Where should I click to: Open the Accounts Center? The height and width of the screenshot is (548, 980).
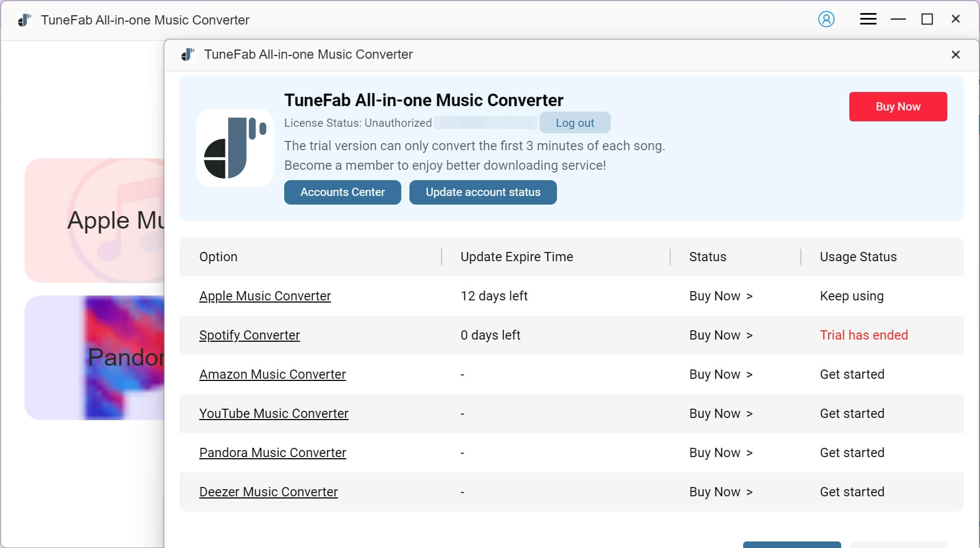click(x=342, y=192)
